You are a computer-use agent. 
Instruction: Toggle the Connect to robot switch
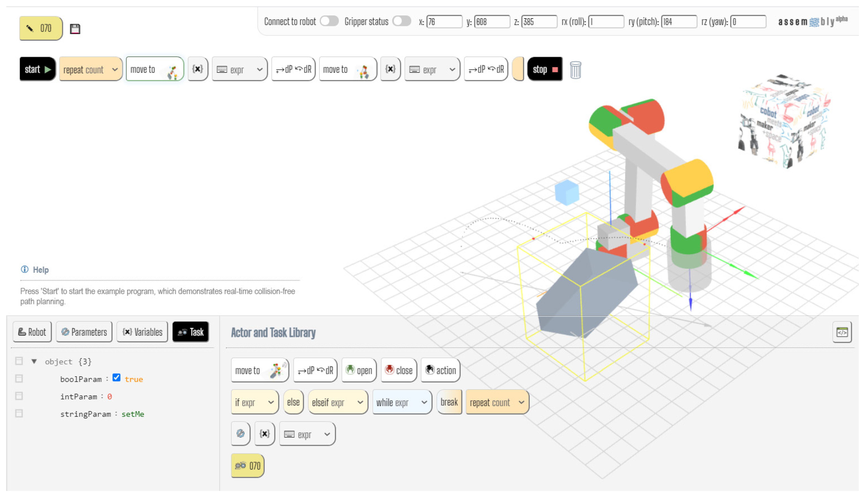pyautogui.click(x=329, y=21)
